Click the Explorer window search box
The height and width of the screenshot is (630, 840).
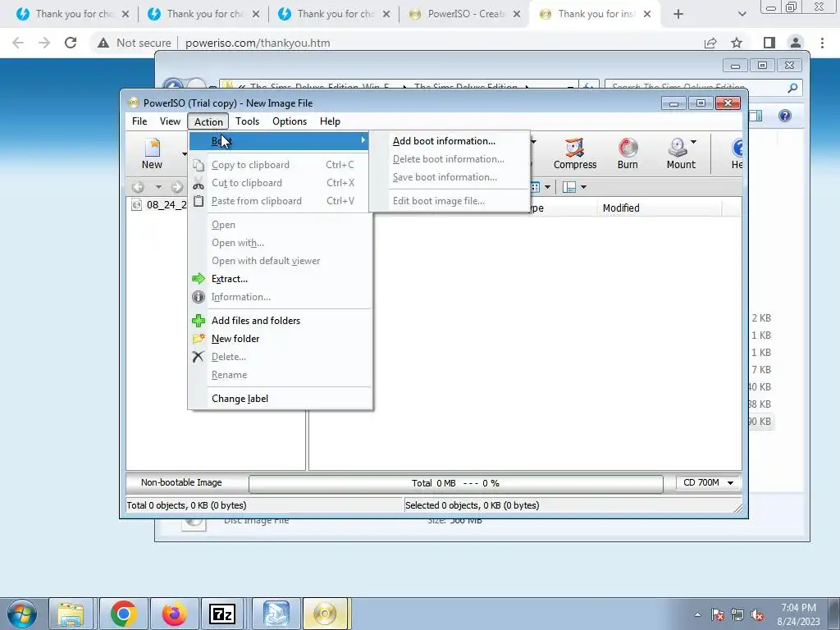coord(703,87)
